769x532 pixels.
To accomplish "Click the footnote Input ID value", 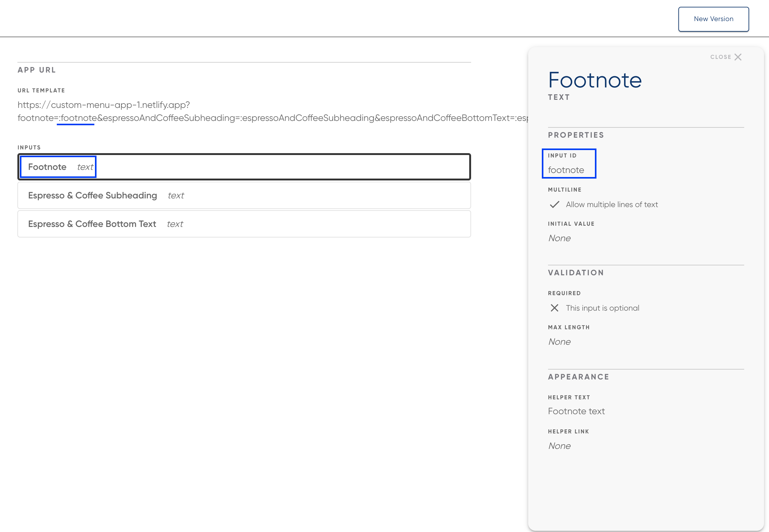I will point(566,170).
